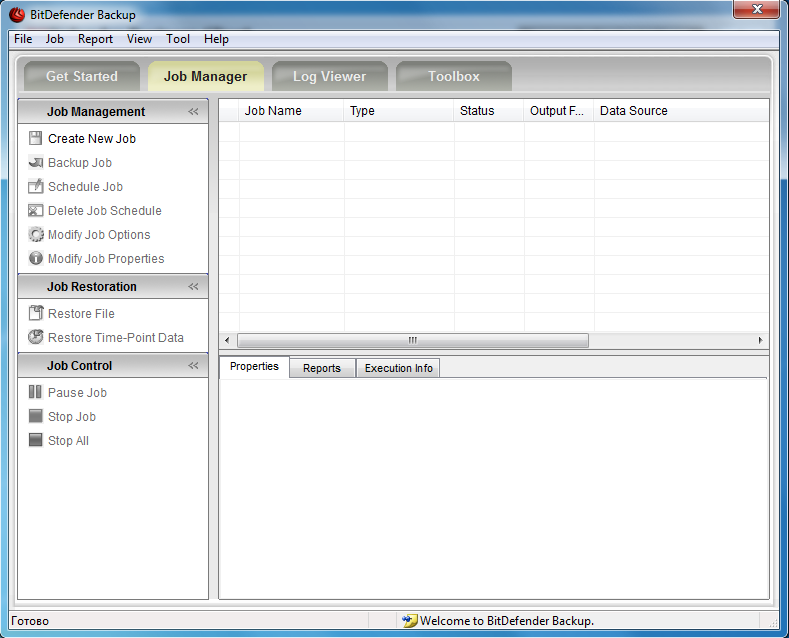Collapse the Job Management panel
The width and height of the screenshot is (789, 638).
(x=193, y=112)
